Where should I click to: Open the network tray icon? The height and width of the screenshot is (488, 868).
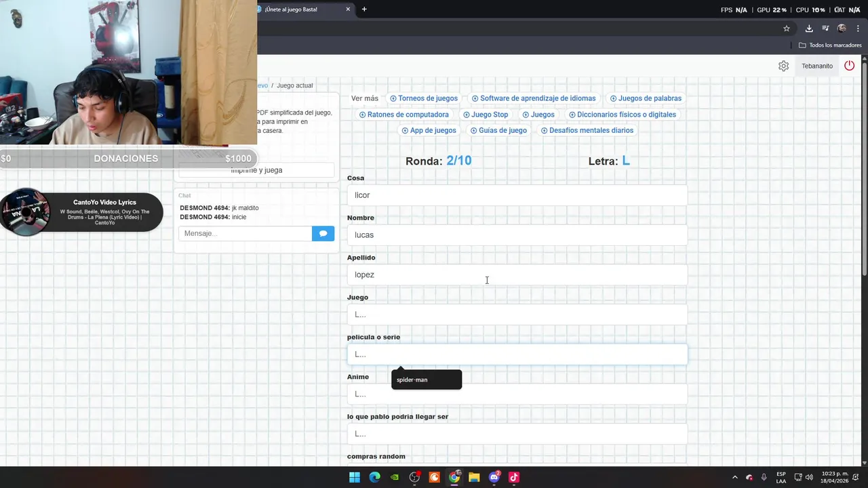click(x=798, y=477)
